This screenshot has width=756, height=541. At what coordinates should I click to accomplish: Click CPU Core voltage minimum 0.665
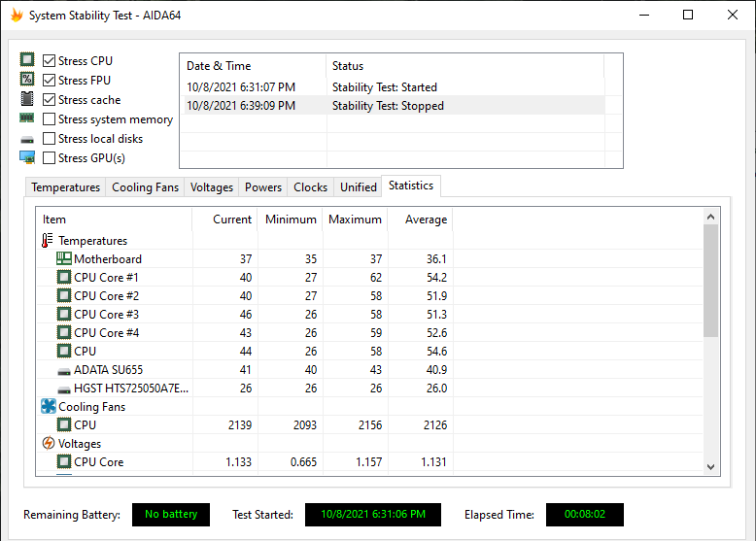(304, 462)
